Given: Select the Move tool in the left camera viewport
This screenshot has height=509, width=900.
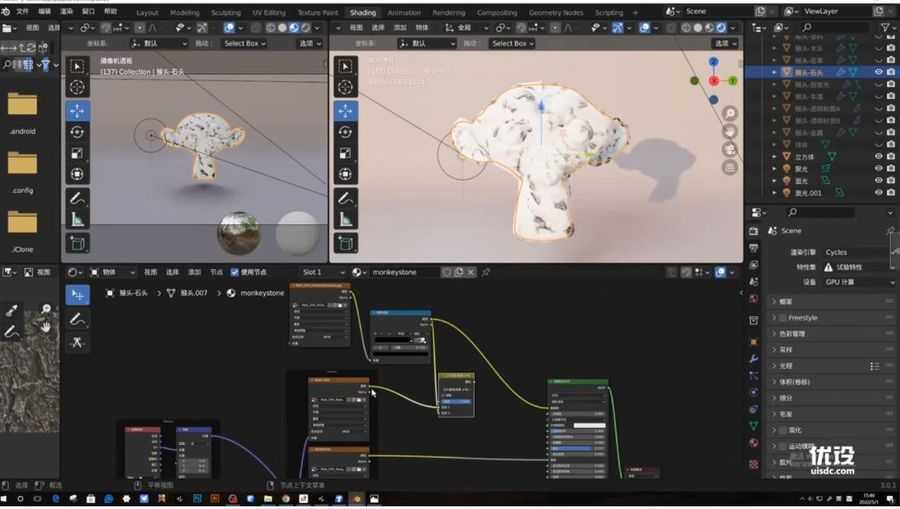Looking at the screenshot, I should (x=77, y=110).
